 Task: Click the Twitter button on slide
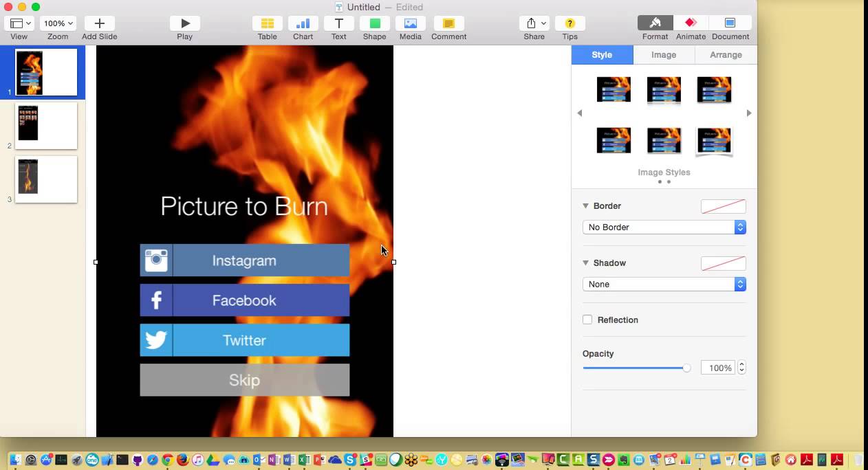245,340
